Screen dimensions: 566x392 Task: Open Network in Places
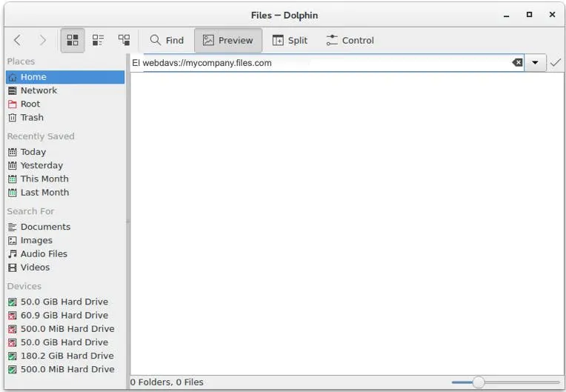point(65,90)
